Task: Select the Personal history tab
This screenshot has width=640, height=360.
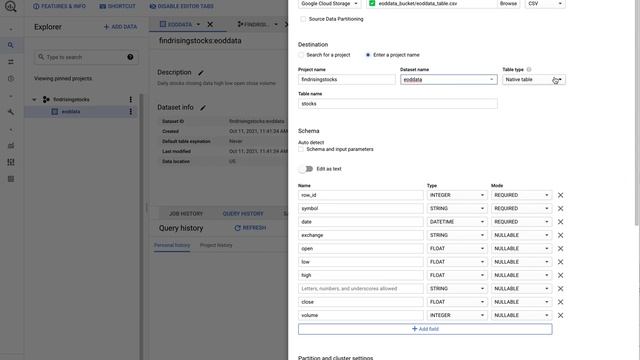Action: 172,245
